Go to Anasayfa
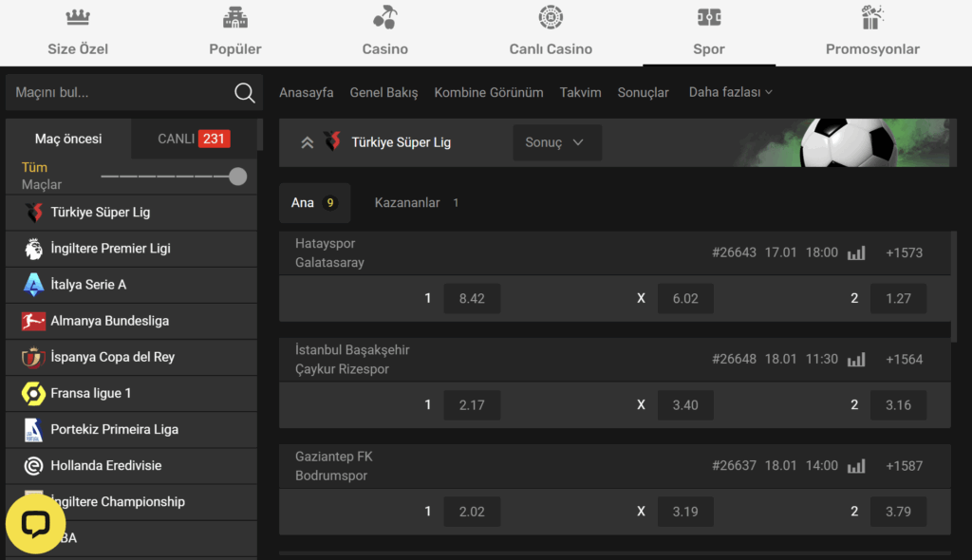 pyautogui.click(x=307, y=92)
